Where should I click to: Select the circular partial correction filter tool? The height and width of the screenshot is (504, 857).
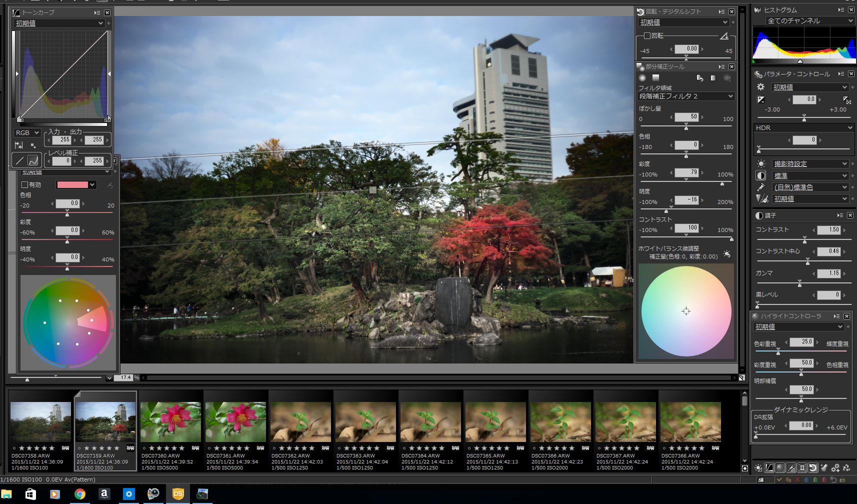coord(642,77)
